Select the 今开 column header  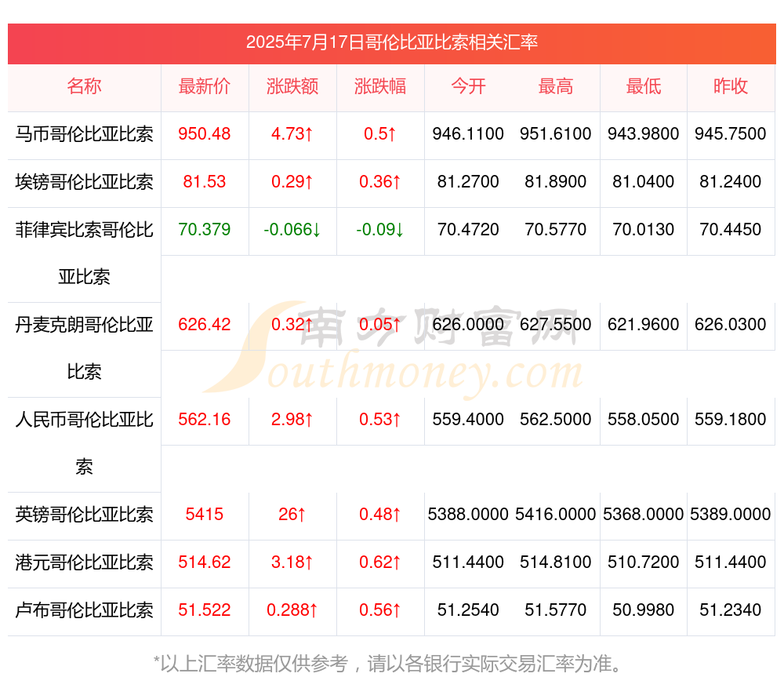coord(468,86)
